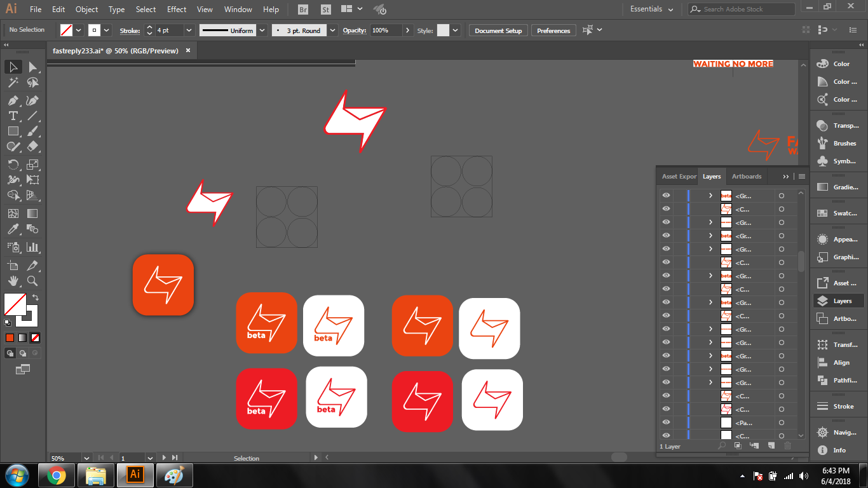This screenshot has height=488, width=868.
Task: Choose the Symbol Sprayer tool
Action: tap(13, 247)
